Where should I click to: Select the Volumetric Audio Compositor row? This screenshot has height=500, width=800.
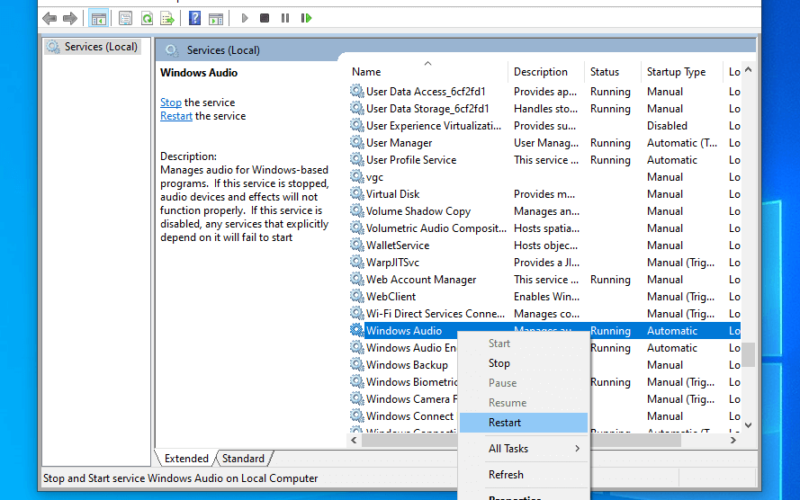[x=545, y=228]
